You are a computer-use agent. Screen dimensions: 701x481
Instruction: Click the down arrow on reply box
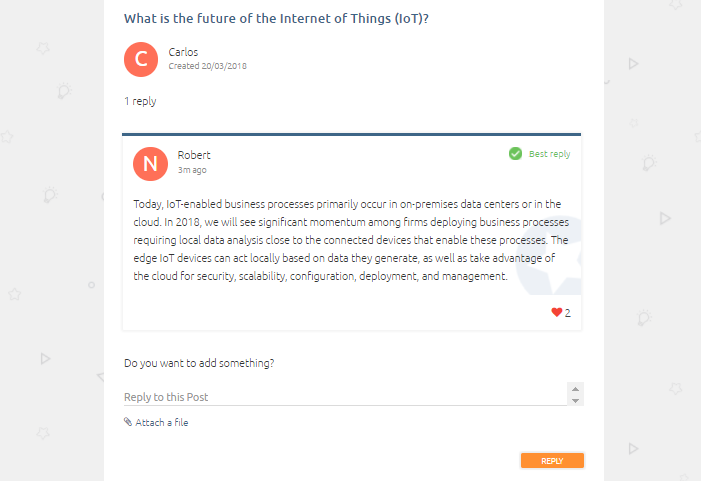[x=575, y=401]
